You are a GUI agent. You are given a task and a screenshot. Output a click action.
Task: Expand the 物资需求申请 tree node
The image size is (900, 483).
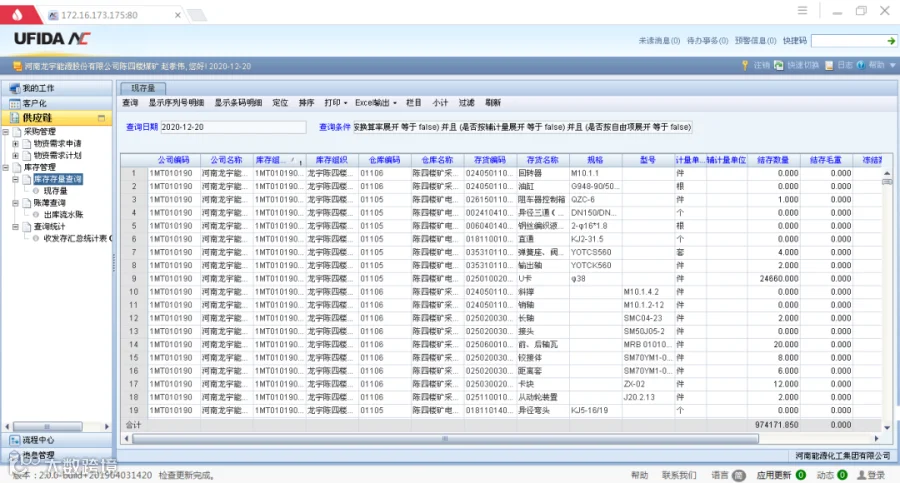[x=15, y=144]
